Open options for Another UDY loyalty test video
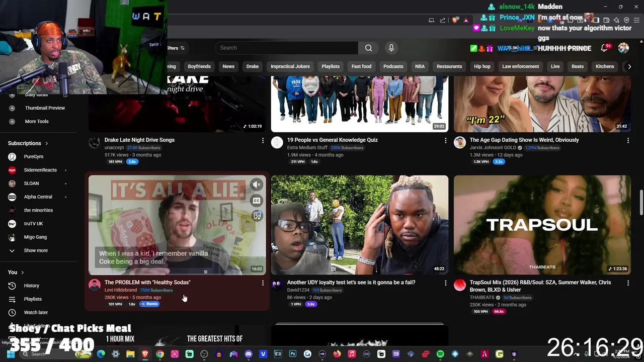Viewport: 644px width, 362px height. 445,283
